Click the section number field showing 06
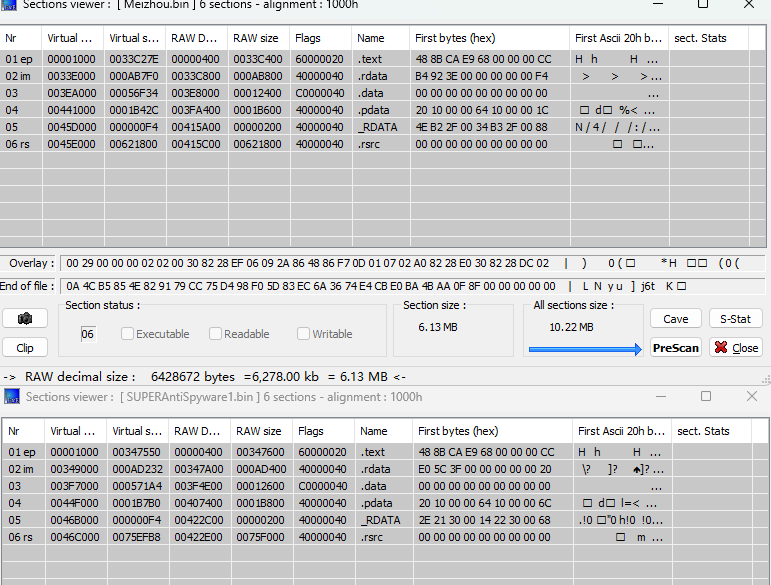The width and height of the screenshot is (771, 585). [88, 334]
